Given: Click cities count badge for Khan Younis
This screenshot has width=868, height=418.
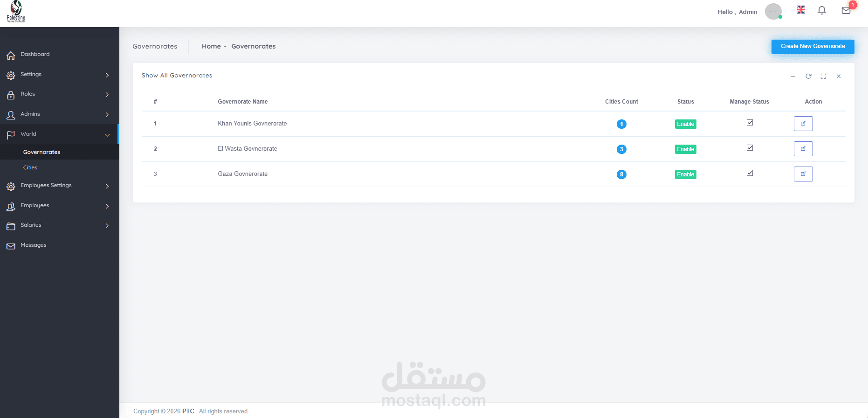Looking at the screenshot, I should tap(621, 124).
